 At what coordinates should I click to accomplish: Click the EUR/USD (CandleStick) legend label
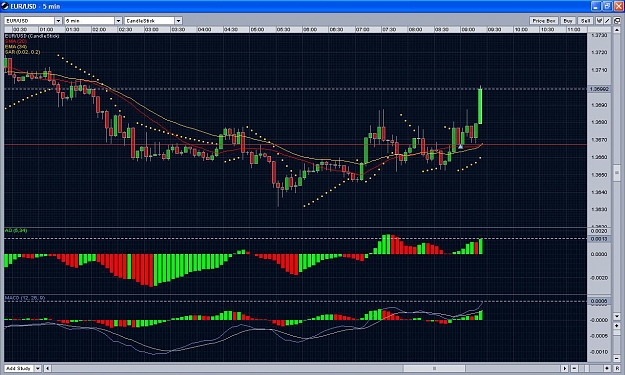(x=32, y=36)
